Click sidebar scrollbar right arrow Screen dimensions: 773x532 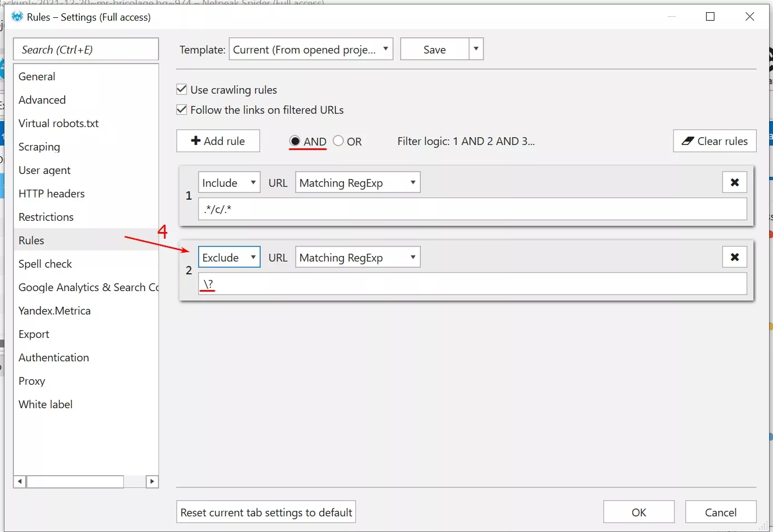152,481
